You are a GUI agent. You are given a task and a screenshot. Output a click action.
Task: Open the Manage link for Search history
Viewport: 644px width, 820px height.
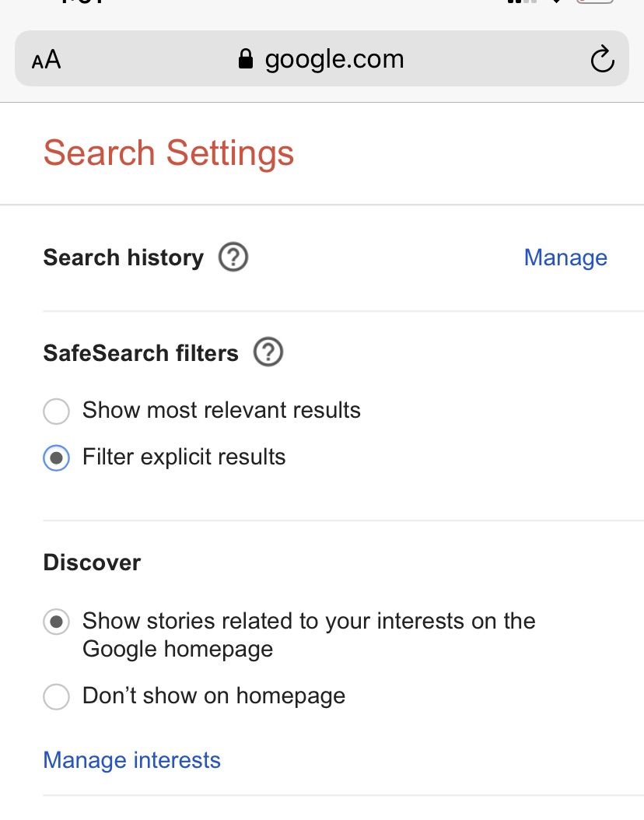565,258
